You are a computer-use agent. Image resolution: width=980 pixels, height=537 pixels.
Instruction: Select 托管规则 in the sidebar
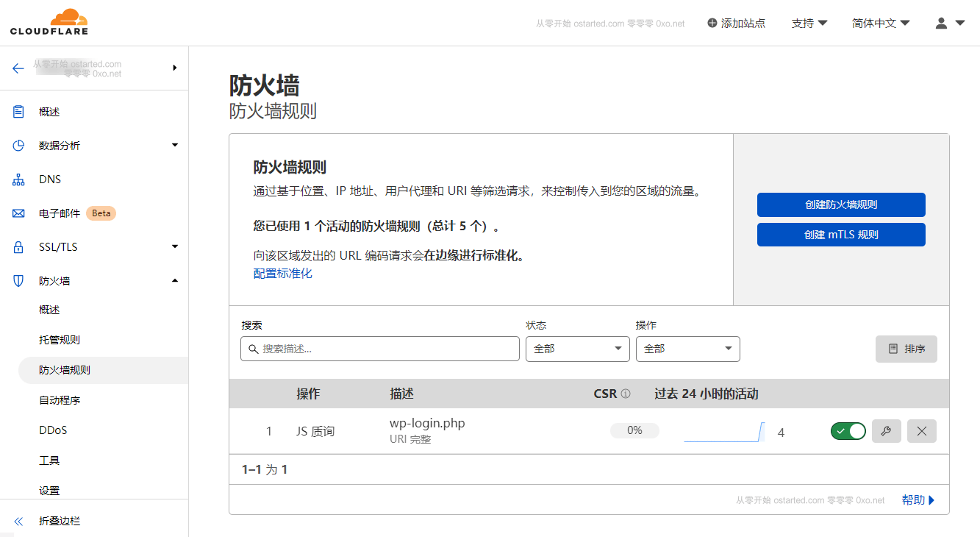(60, 340)
